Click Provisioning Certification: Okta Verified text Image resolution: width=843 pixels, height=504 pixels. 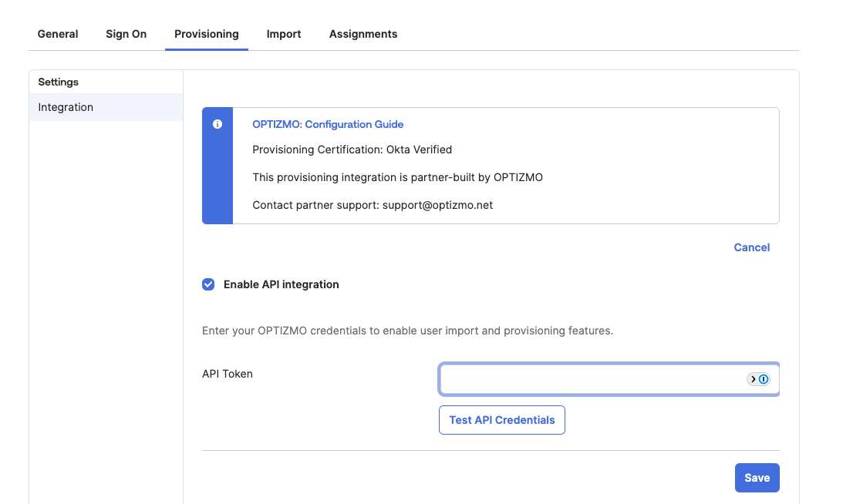(x=352, y=150)
